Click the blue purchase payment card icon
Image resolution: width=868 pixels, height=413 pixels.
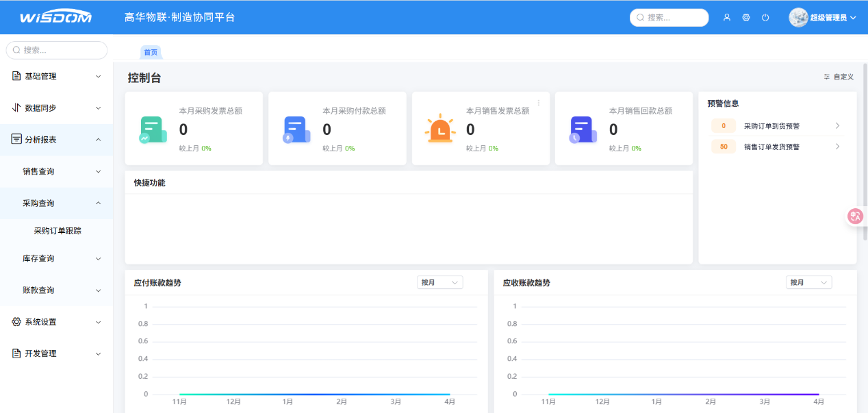tap(296, 129)
